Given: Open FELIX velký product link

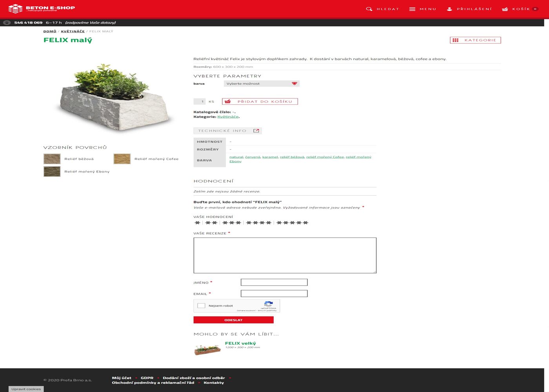Looking at the screenshot, I should tap(240, 343).
